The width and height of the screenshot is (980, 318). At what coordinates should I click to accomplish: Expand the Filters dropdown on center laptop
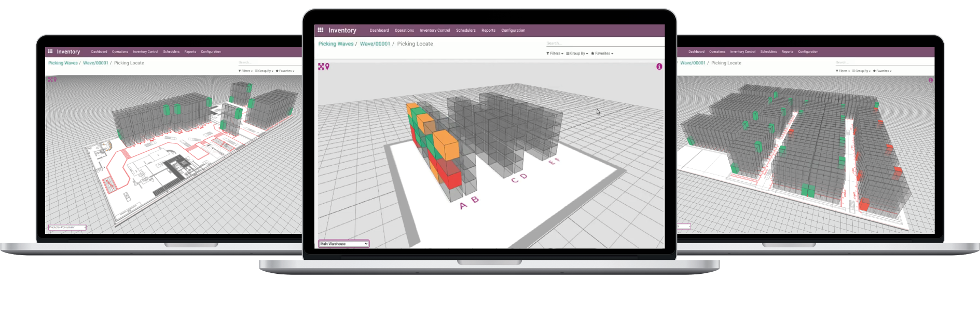(555, 54)
